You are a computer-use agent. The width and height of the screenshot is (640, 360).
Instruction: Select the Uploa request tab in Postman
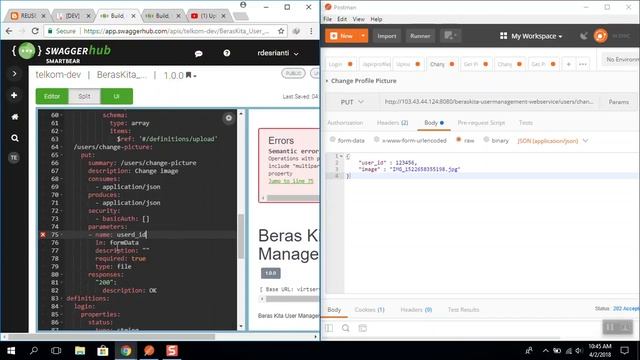click(x=408, y=64)
